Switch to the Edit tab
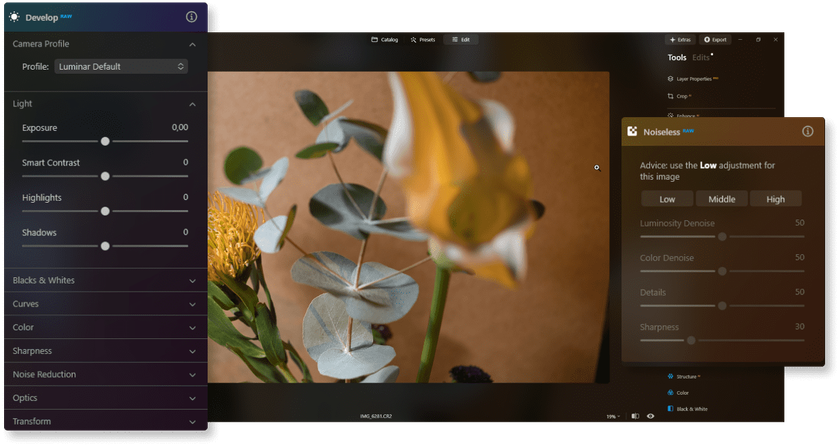 tap(461, 40)
